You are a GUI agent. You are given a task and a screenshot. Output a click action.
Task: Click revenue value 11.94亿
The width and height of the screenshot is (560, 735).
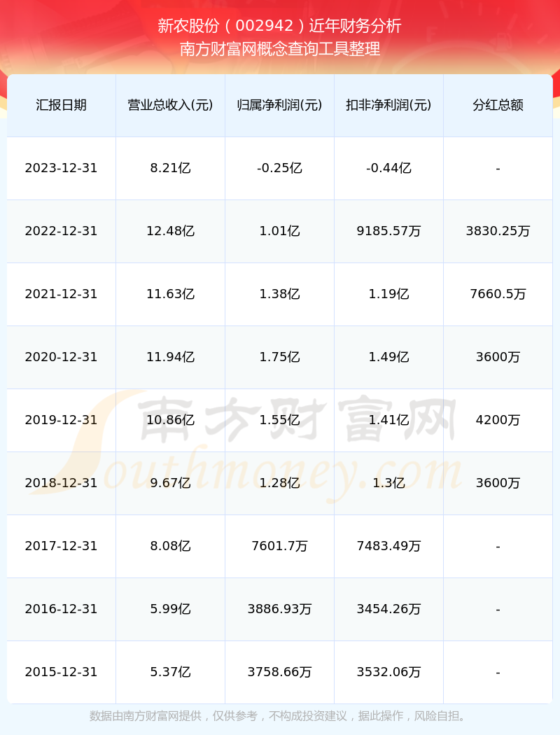[x=171, y=357]
